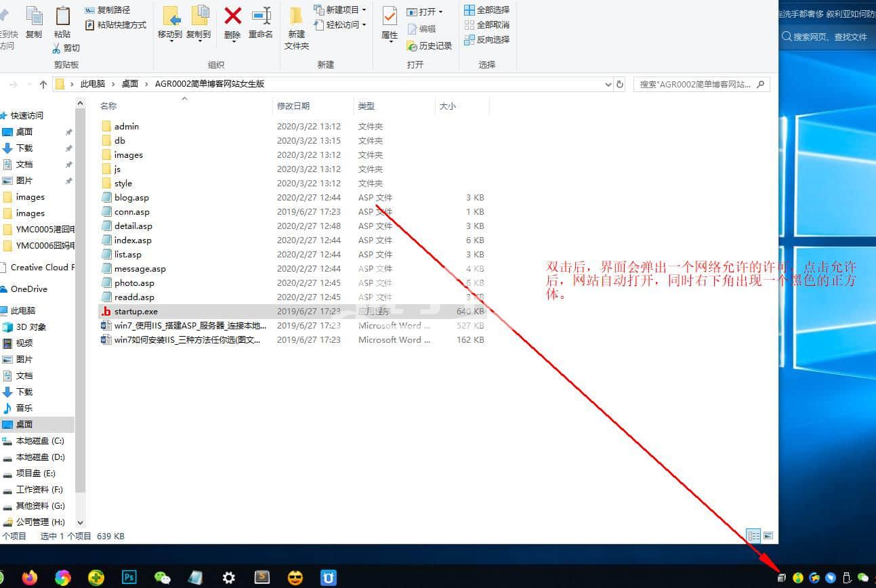Sort files by the 修改日期 column header
876x588 pixels.
click(293, 106)
